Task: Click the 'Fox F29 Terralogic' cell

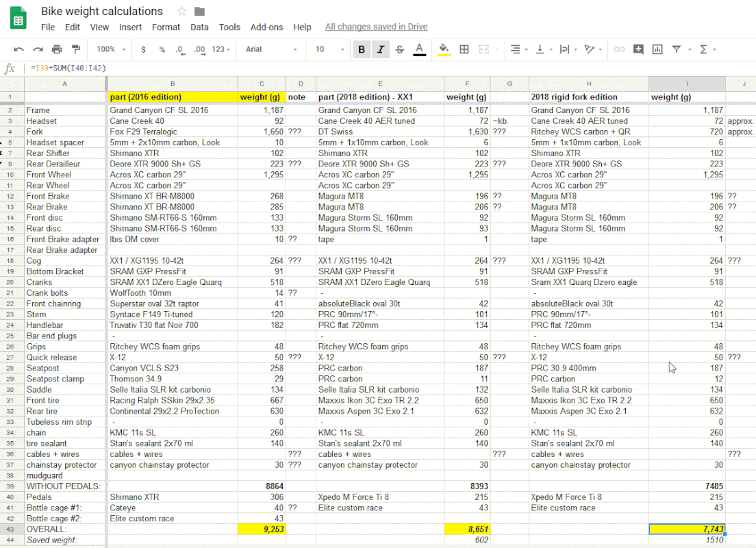Action: pos(173,132)
